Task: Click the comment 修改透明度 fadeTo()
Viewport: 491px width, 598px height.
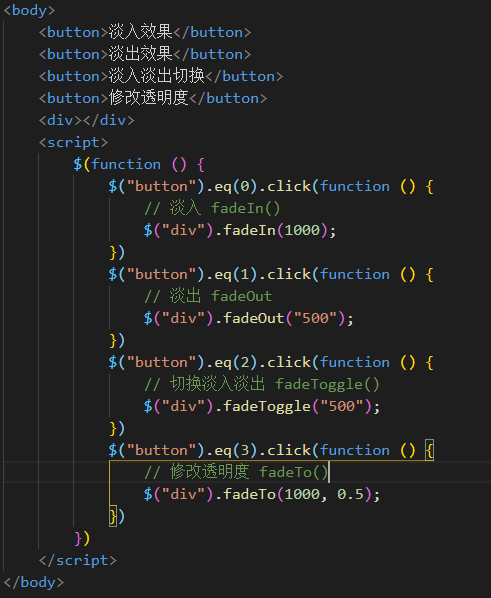Action: tap(236, 472)
